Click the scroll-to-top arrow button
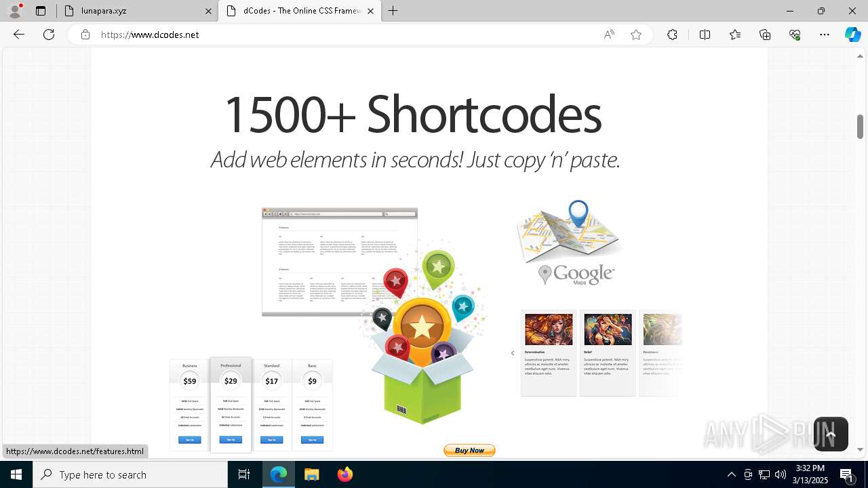The height and width of the screenshot is (488, 868). coord(831,434)
